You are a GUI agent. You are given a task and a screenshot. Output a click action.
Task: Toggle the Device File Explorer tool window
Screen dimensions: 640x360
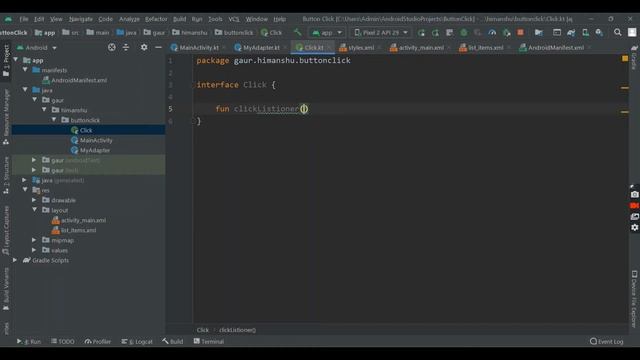(634, 299)
